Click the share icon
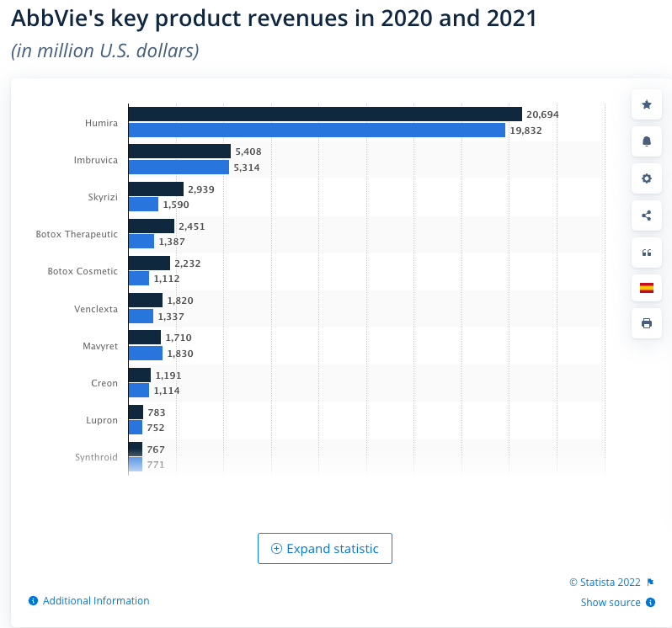 point(646,215)
